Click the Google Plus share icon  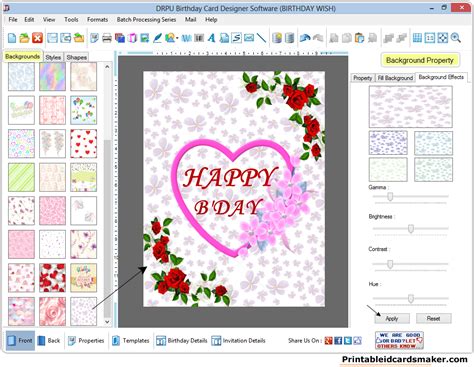point(328,341)
